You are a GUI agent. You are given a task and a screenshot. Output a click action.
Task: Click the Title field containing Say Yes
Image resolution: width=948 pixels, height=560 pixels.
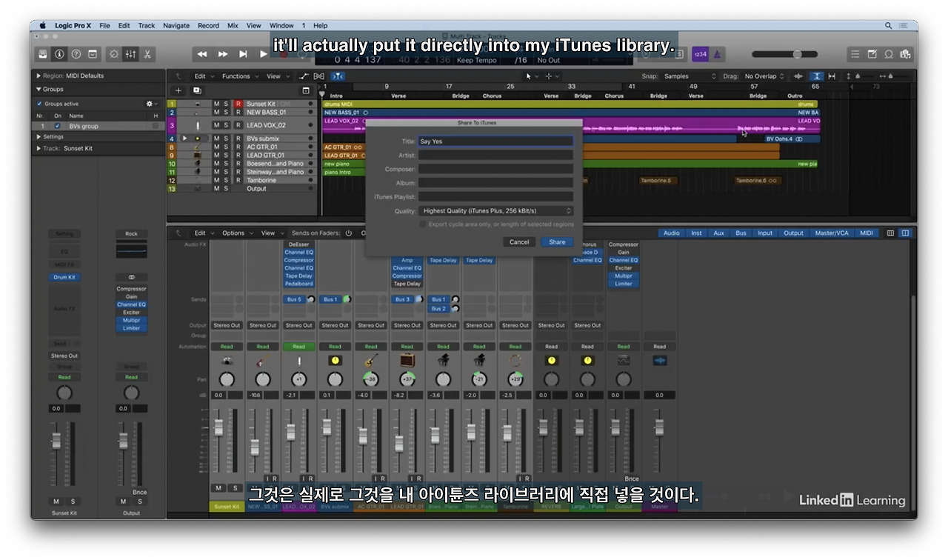tap(495, 141)
